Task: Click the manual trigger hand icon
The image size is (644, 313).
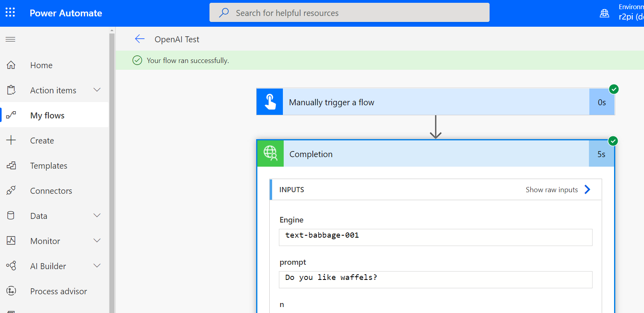Action: [270, 102]
